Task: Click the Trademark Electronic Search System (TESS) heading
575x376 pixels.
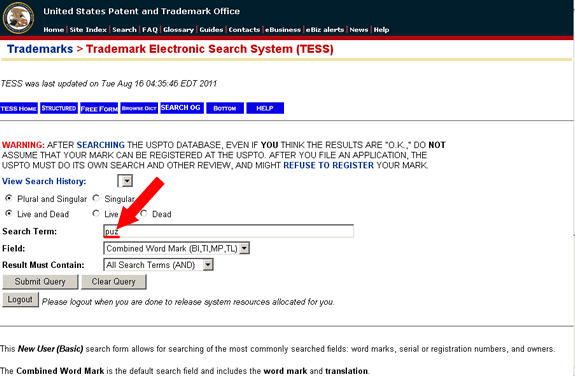Action: pyautogui.click(x=210, y=49)
